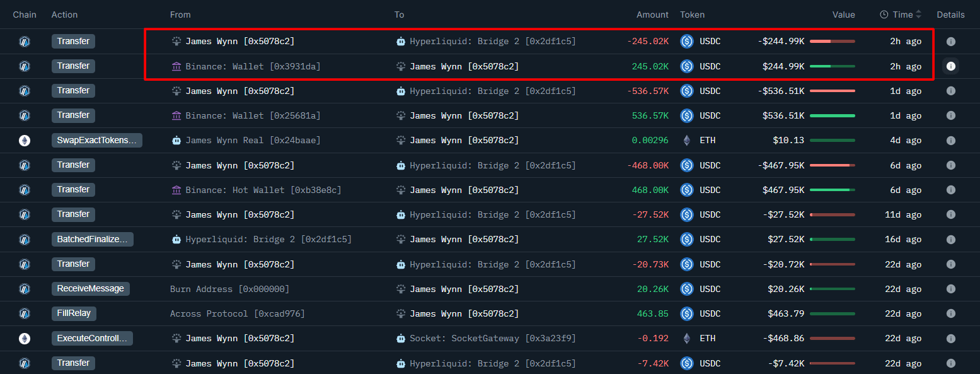980x374 pixels.
Task: Click value bar for $467.95K row
Action: [x=833, y=190]
